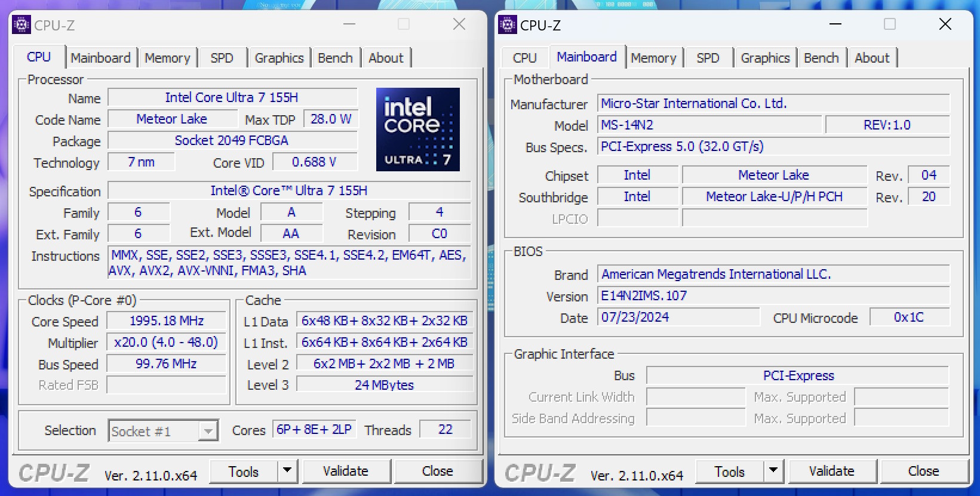980x496 pixels.
Task: Click the CPU-Z app icon in right window title bar
Action: pos(508,25)
